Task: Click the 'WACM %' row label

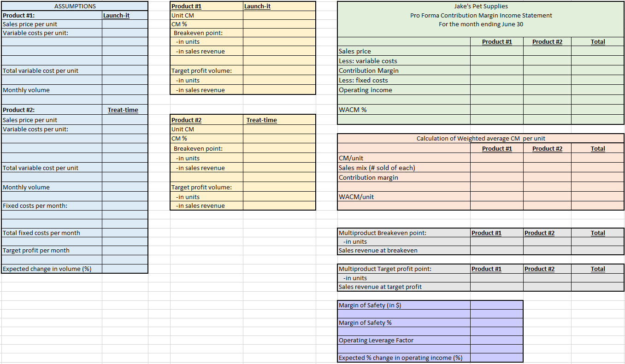Action: coord(353,110)
